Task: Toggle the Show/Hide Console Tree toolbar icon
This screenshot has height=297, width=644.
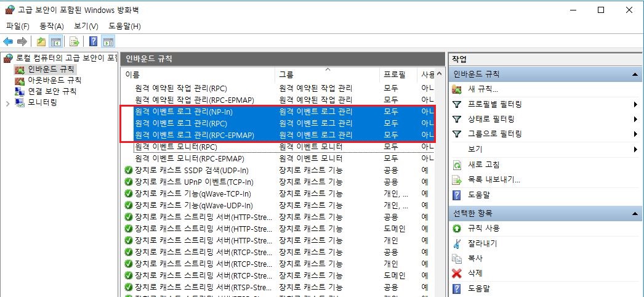Action: click(x=55, y=41)
